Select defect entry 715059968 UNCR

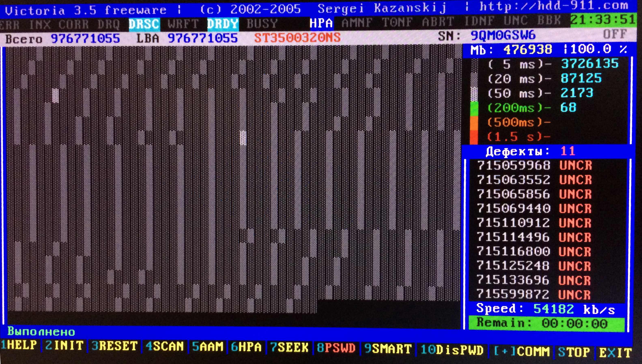click(x=534, y=165)
